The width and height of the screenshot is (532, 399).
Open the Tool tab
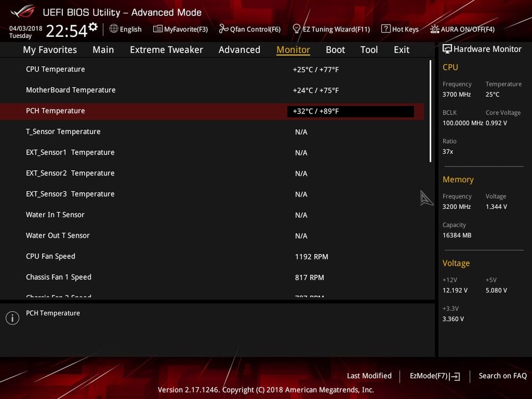369,50
